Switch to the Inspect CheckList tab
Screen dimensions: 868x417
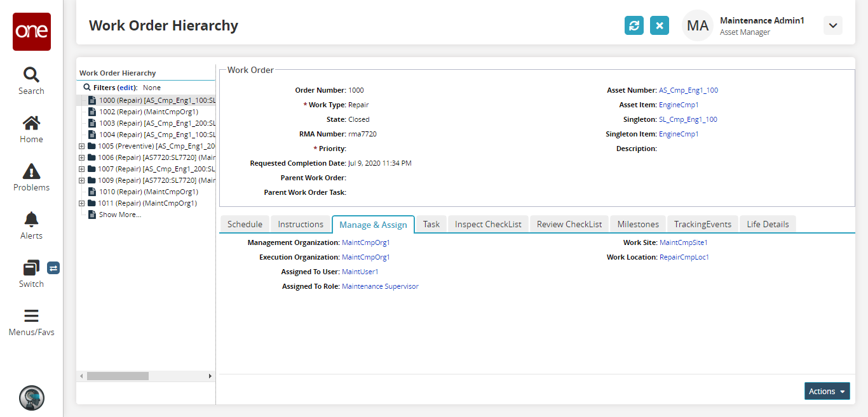pos(487,224)
